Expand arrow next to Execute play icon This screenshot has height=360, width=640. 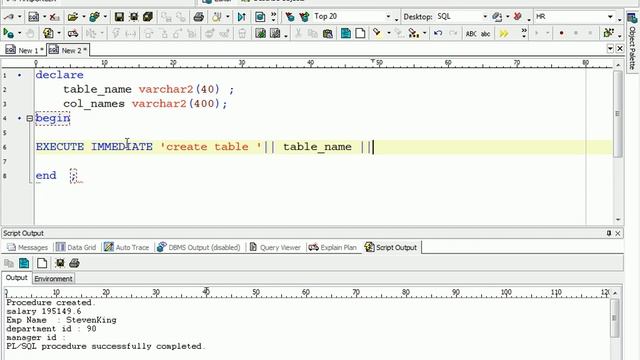[19, 33]
